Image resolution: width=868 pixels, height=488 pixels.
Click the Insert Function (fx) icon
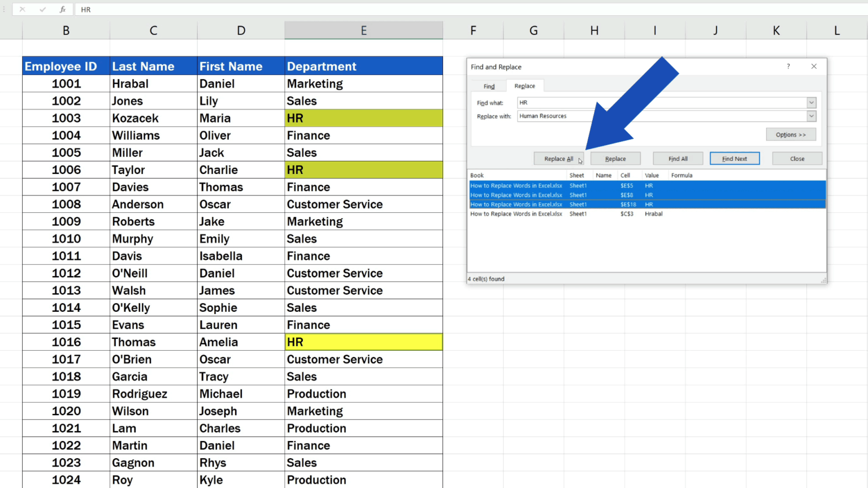pos(62,9)
